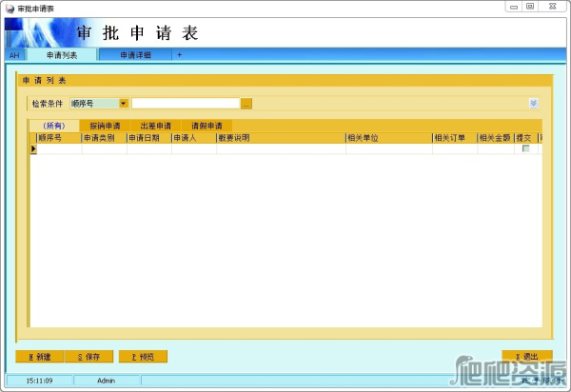Click the current row indicator arrow
The image size is (571, 392).
(33, 148)
